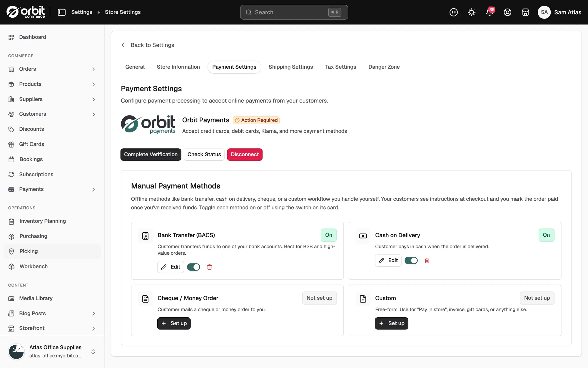This screenshot has height=368, width=588.
Task: Set up Cheque / Money Order method
Action: pos(174,324)
